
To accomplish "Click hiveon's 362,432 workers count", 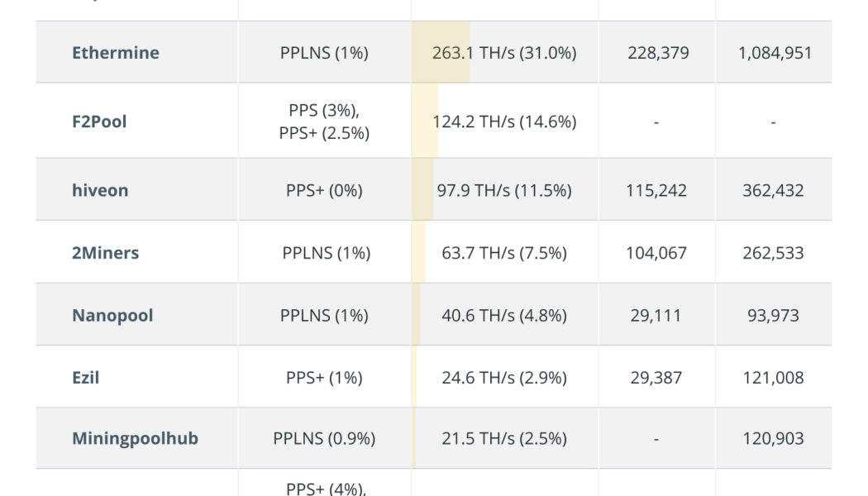I will pos(773,190).
